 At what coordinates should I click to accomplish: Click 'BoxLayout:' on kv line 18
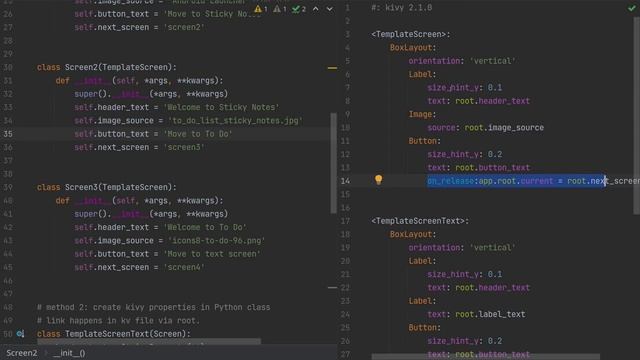[x=413, y=234]
